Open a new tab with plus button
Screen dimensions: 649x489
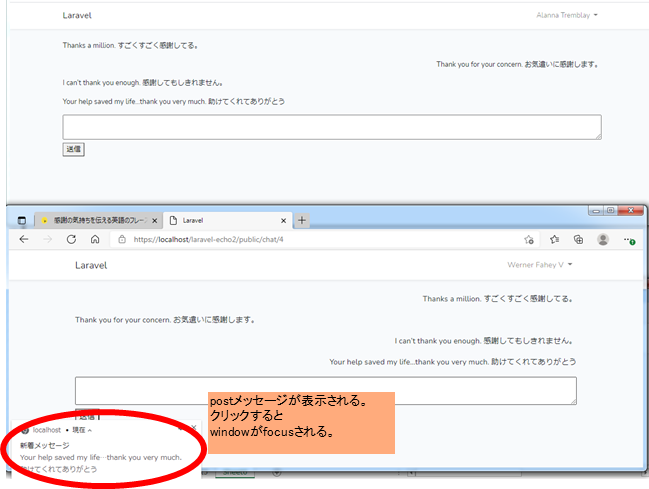click(302, 220)
